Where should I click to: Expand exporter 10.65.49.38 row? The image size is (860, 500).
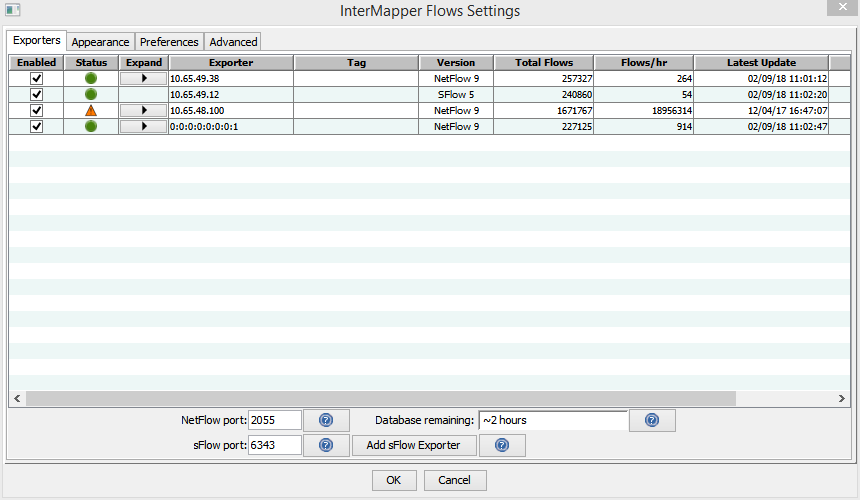[144, 78]
